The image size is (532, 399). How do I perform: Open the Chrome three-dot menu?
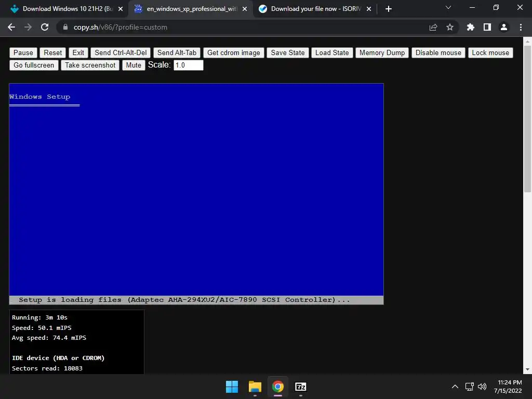click(x=521, y=27)
